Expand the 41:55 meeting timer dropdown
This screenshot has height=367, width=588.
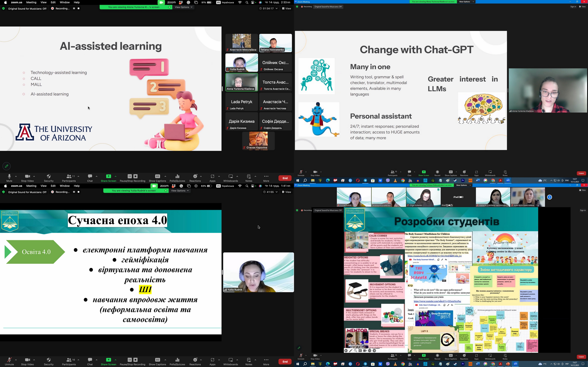click(277, 192)
